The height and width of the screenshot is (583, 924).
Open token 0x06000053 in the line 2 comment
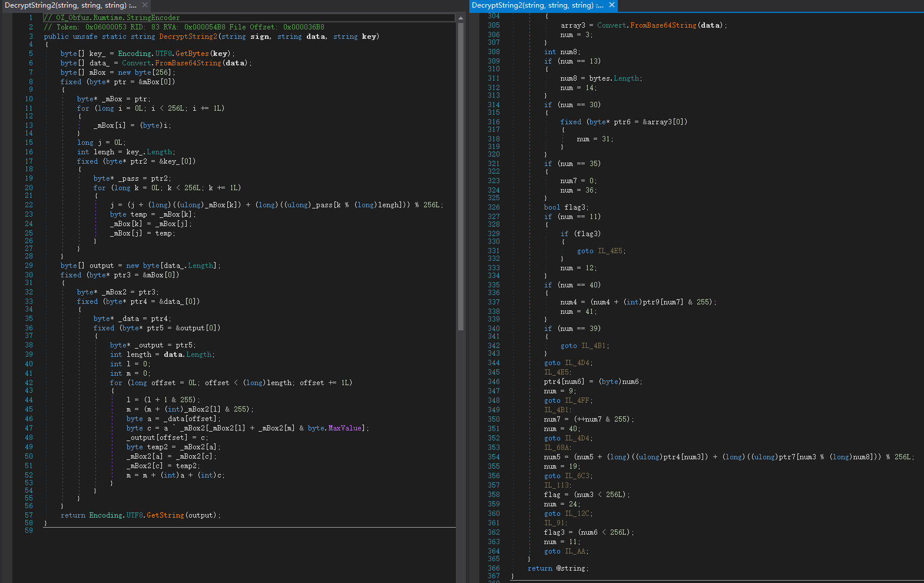105,27
